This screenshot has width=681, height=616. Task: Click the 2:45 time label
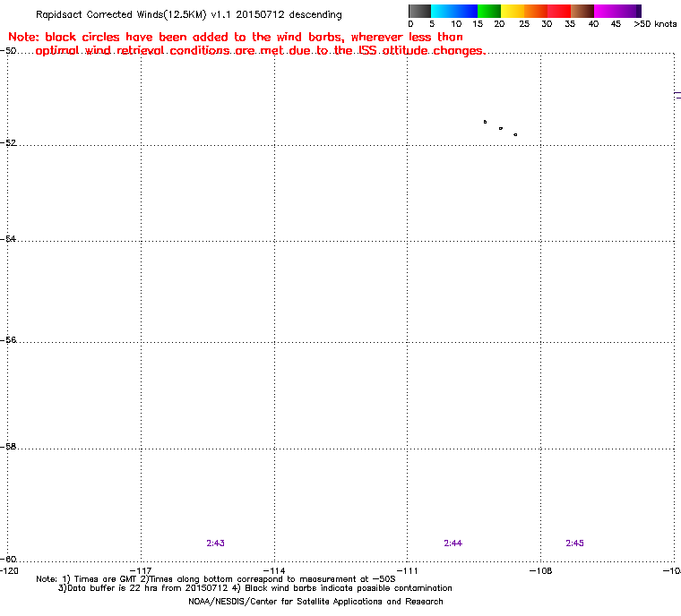click(574, 543)
